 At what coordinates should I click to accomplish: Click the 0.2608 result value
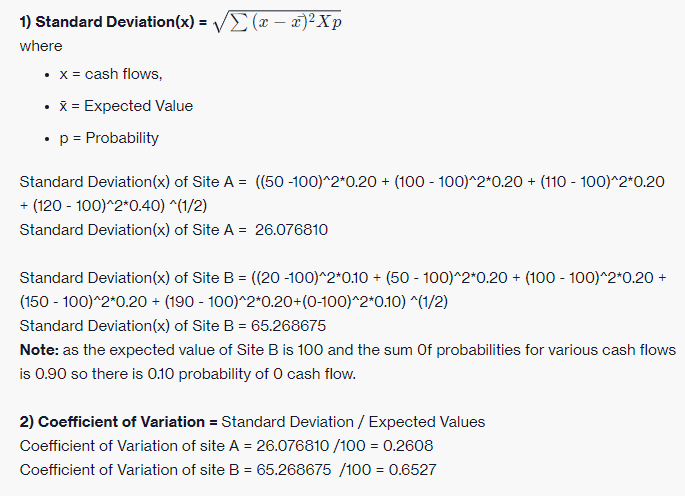coord(408,446)
